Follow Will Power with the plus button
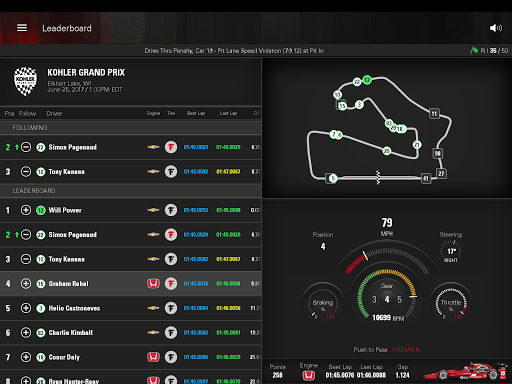512x384 pixels. point(26,210)
